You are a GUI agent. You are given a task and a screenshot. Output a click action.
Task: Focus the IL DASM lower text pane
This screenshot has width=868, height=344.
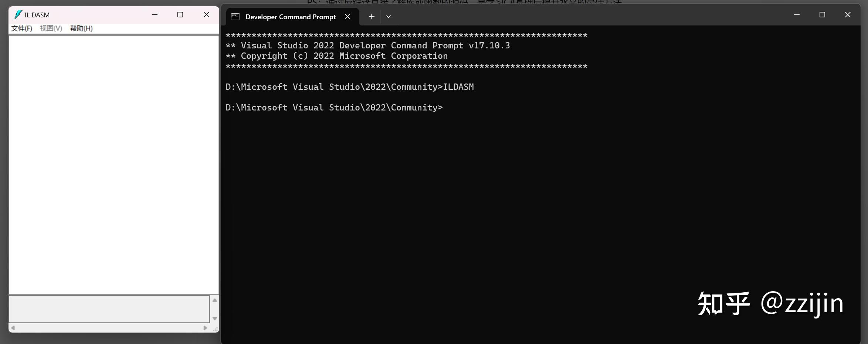click(109, 309)
